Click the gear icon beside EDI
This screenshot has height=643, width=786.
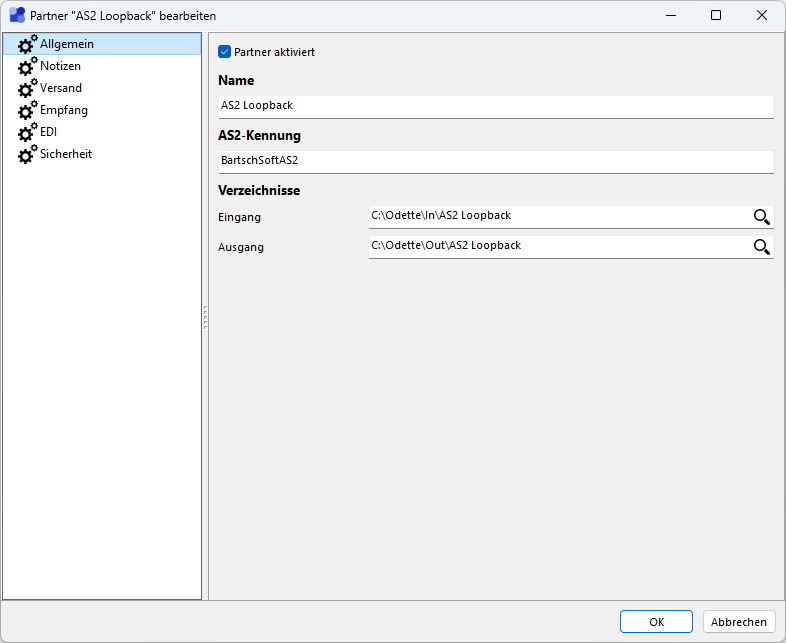pyautogui.click(x=27, y=133)
